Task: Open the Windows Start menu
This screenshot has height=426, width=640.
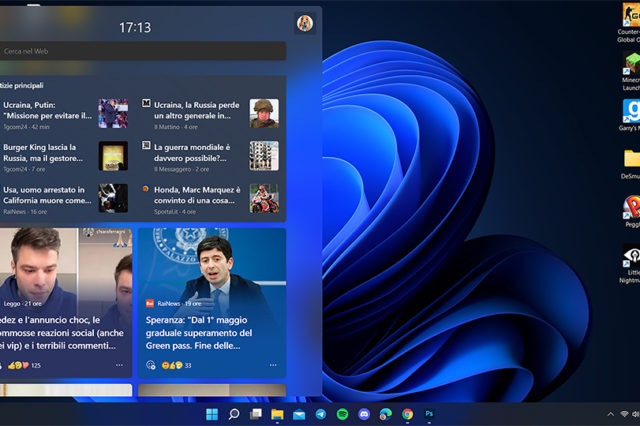Action: coord(211,414)
